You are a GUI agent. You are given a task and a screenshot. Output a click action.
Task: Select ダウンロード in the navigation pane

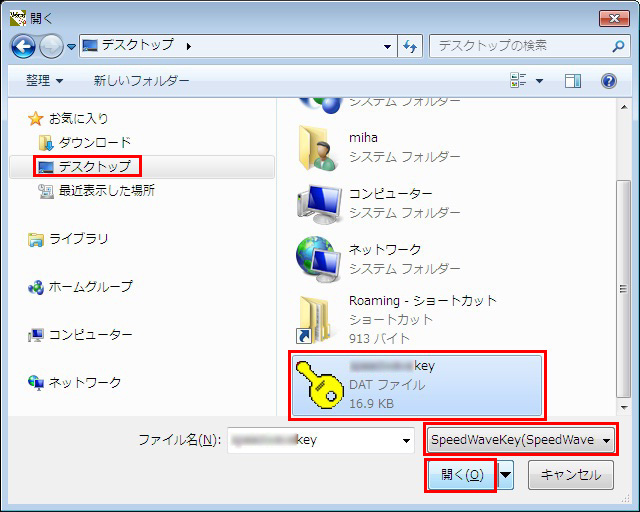pyautogui.click(x=93, y=142)
